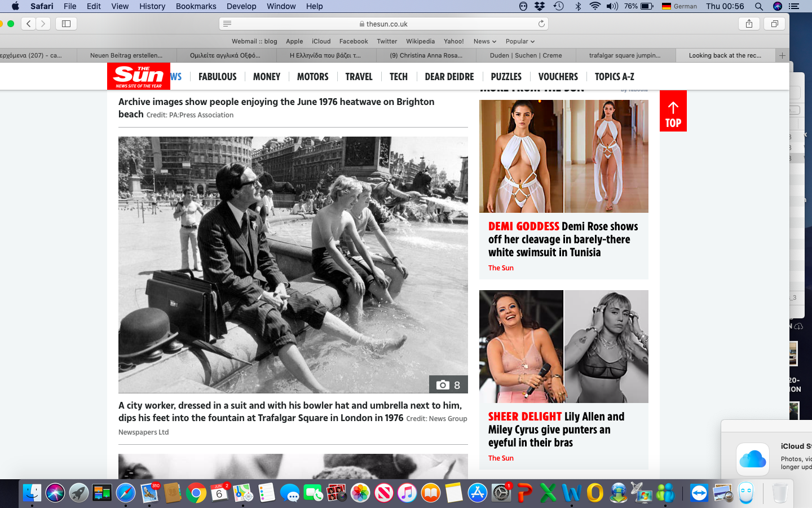Expand the News bookmarks folder dropdown

coord(485,41)
